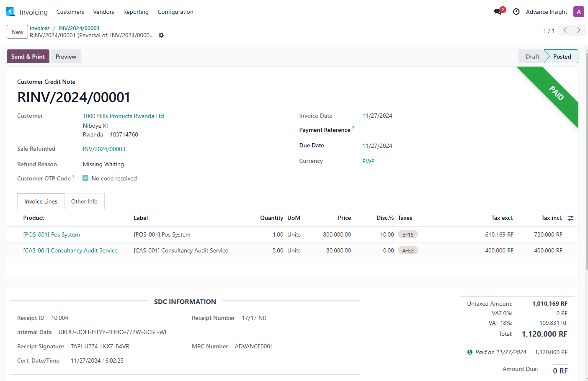Toggle No code received checkbox

click(x=85, y=178)
